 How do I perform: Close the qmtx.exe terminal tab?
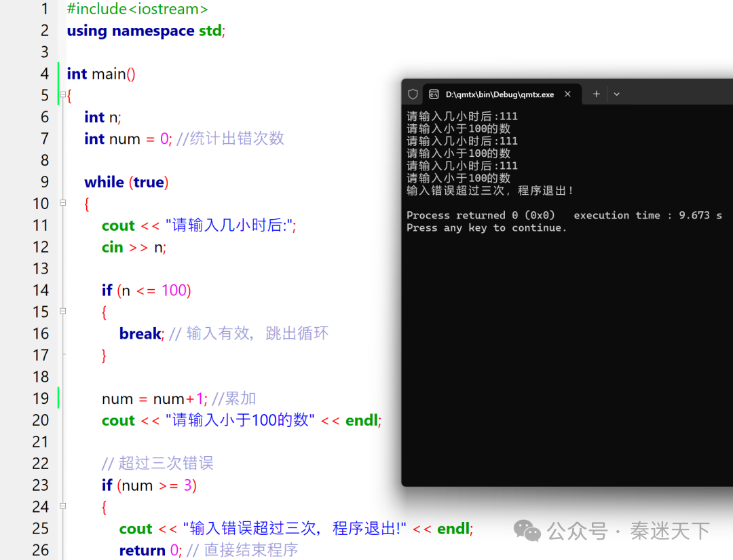(567, 94)
